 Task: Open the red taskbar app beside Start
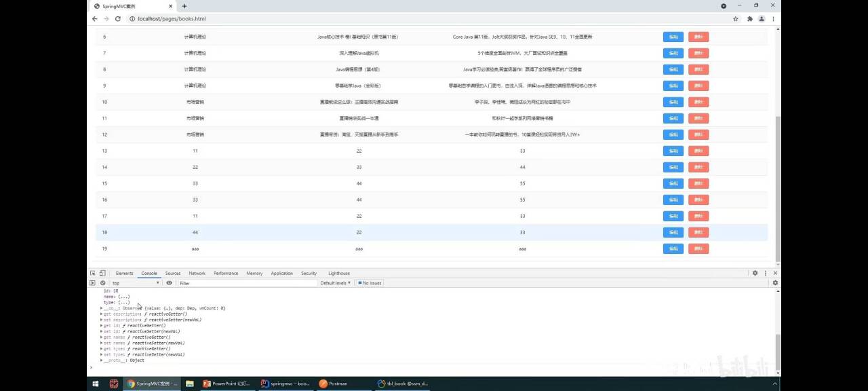pos(114,384)
